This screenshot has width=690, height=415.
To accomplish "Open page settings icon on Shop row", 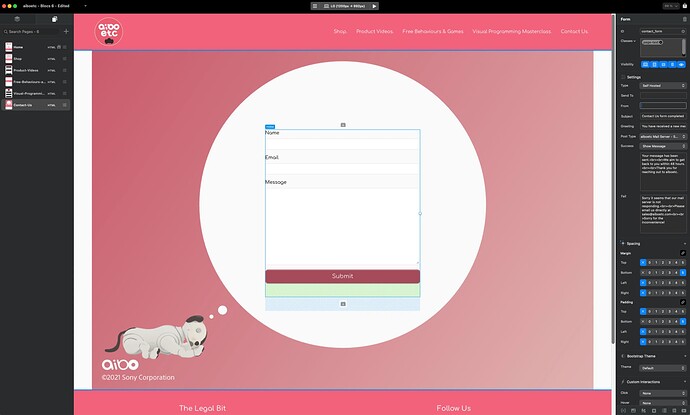I will pyautogui.click(x=65, y=59).
